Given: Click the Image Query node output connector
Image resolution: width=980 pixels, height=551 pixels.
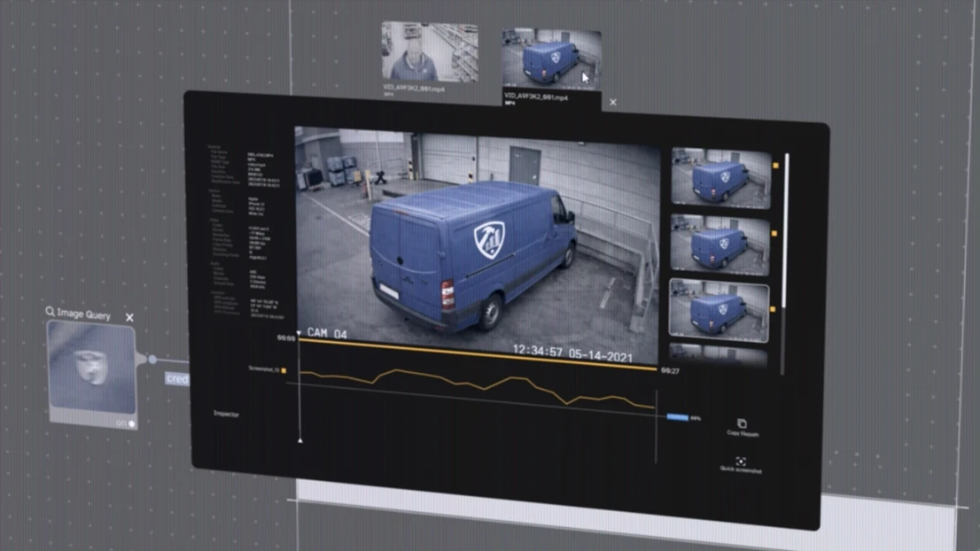Looking at the screenshot, I should pyautogui.click(x=152, y=360).
